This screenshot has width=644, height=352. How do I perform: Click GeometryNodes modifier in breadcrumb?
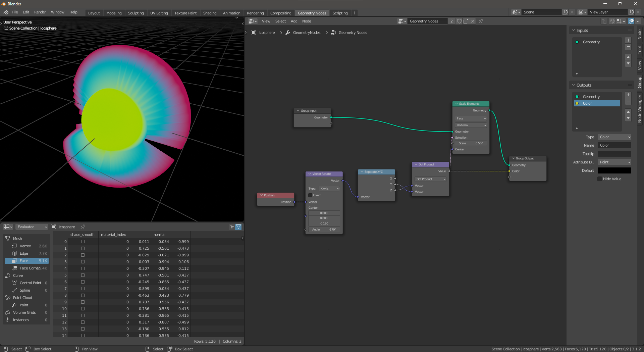point(307,33)
